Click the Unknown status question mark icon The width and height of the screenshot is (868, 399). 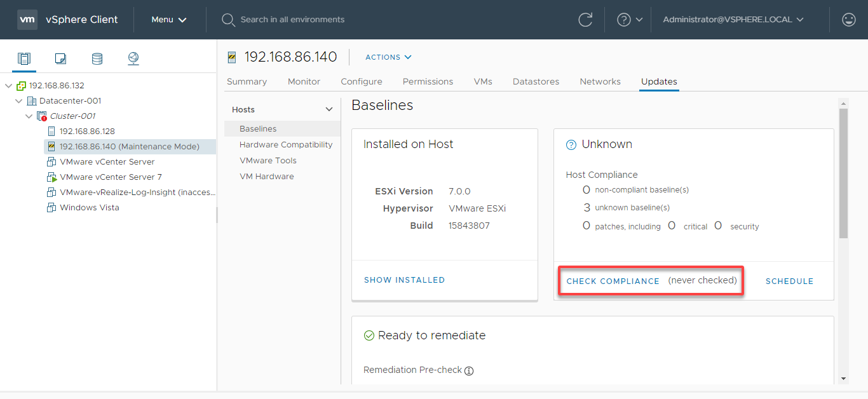point(571,145)
